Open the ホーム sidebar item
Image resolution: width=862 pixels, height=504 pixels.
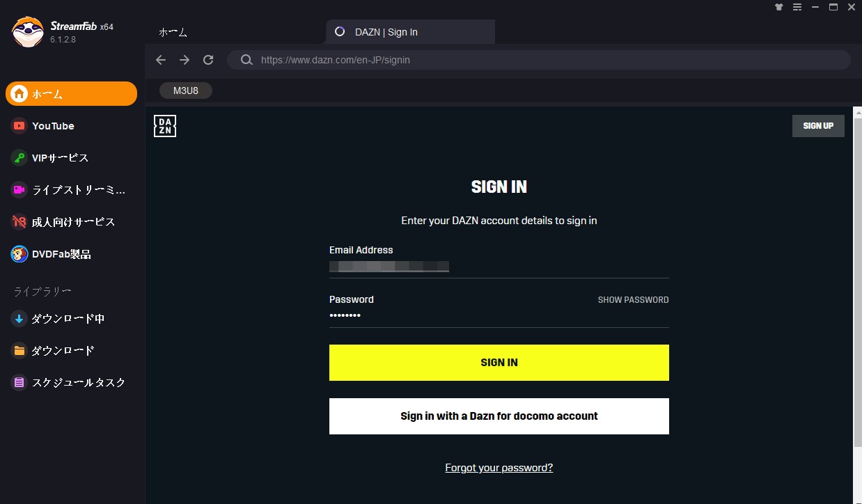[71, 93]
